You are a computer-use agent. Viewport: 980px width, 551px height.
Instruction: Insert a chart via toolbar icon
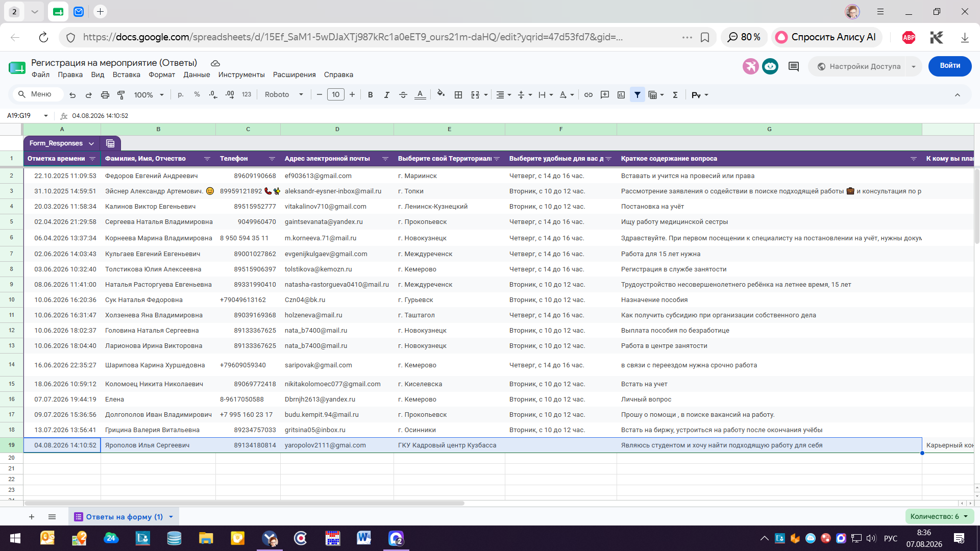pyautogui.click(x=621, y=95)
